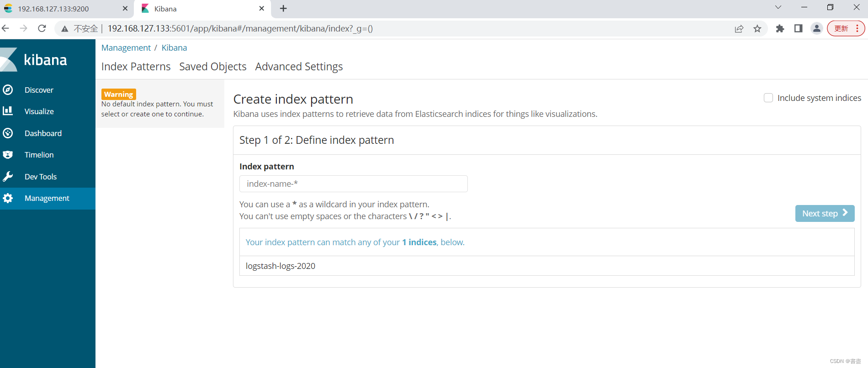Click the 1 indices match text
Viewport: 868px width, 368px height.
(419, 242)
